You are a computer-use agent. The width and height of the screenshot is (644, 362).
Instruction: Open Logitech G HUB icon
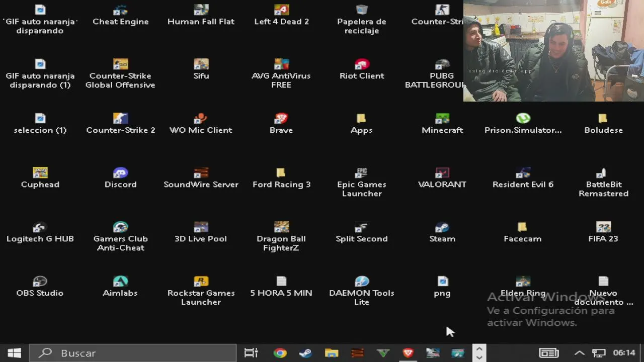click(40, 232)
